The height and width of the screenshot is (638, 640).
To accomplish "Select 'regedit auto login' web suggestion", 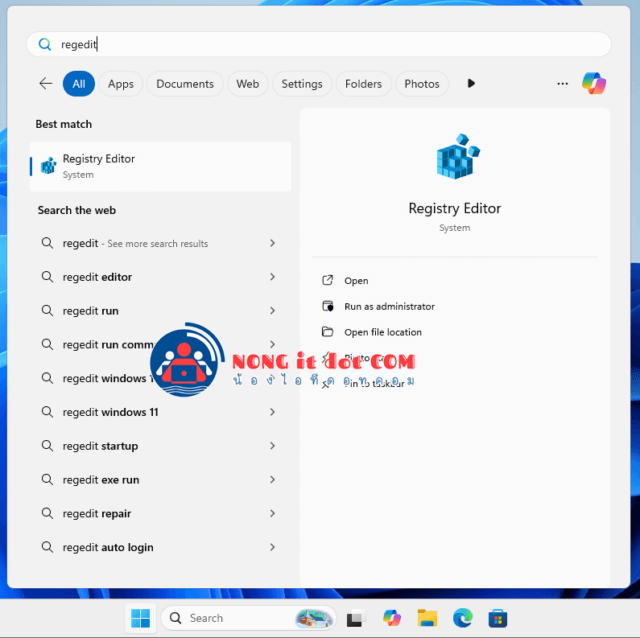I will coord(160,547).
